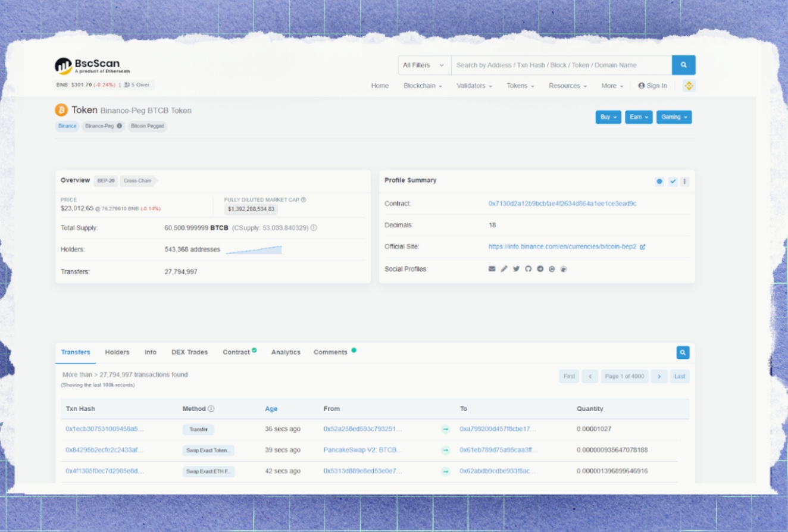Click the CoinMarketCap social profile icon
The height and width of the screenshot is (532, 788).
click(552, 269)
